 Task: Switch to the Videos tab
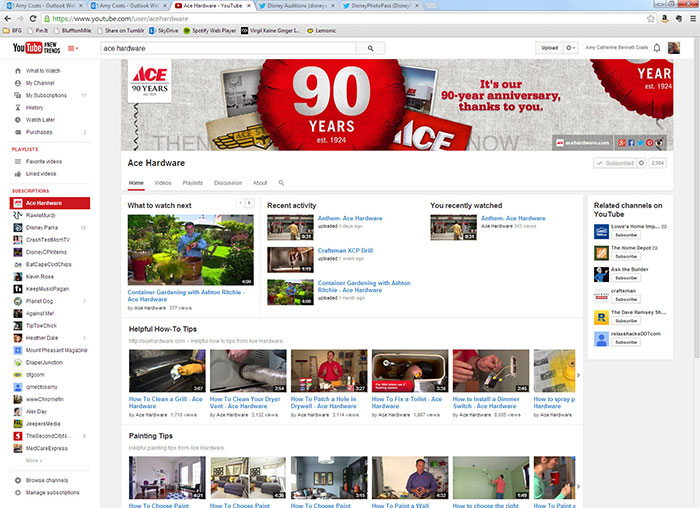[163, 183]
